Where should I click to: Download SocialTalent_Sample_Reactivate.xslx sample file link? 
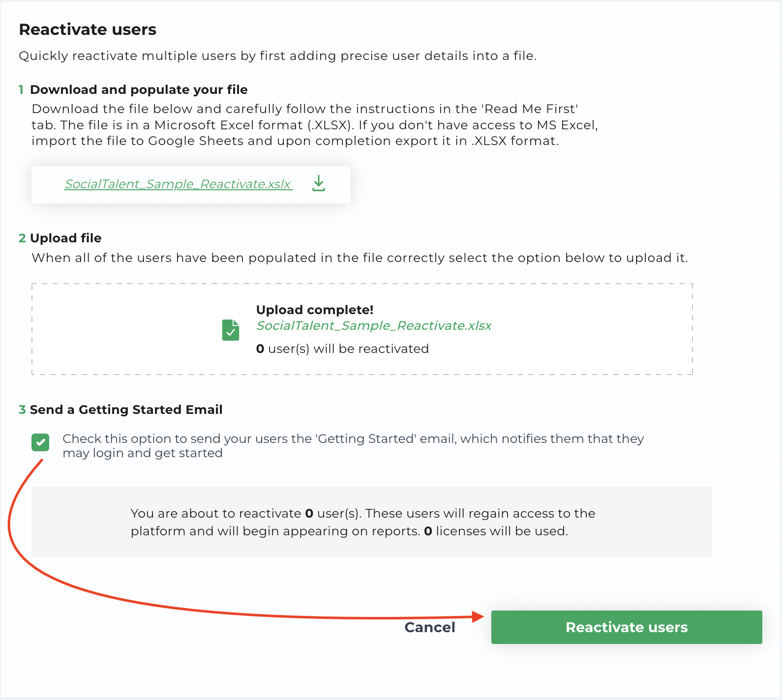tap(179, 184)
